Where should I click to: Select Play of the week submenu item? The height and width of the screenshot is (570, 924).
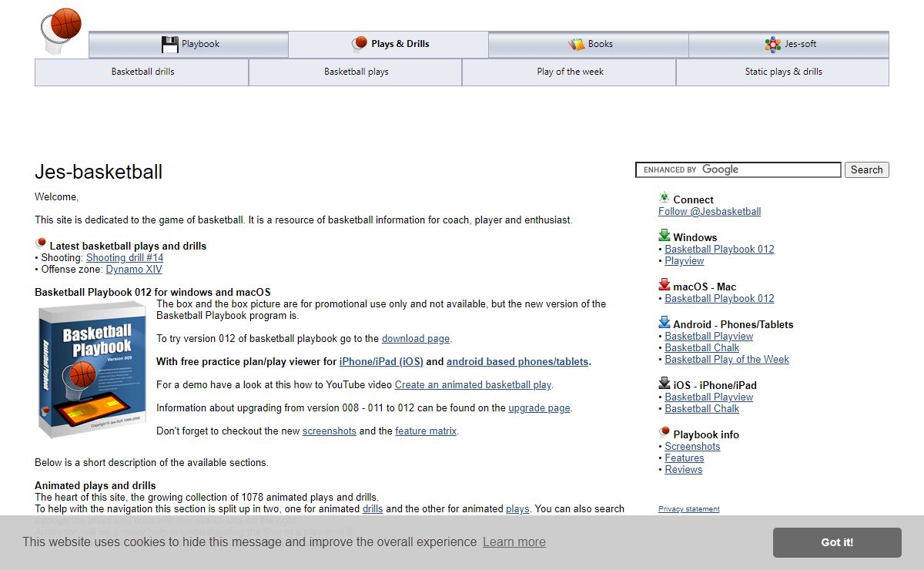tap(570, 72)
